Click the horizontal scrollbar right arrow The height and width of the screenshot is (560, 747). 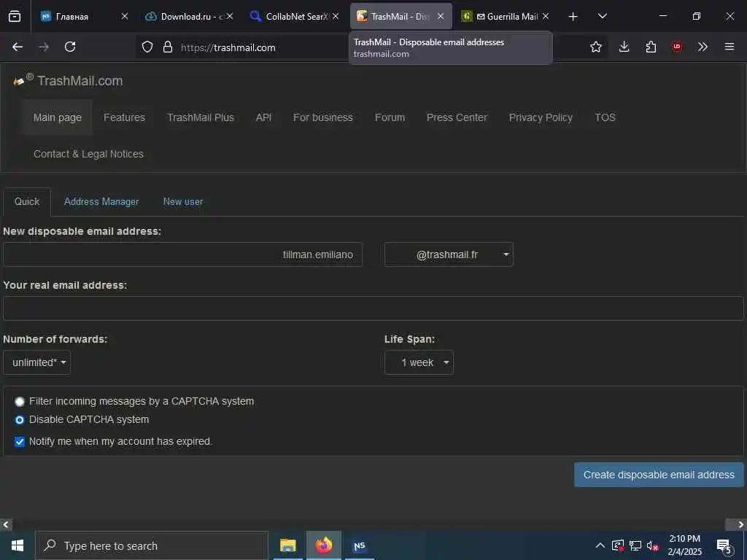741,525
